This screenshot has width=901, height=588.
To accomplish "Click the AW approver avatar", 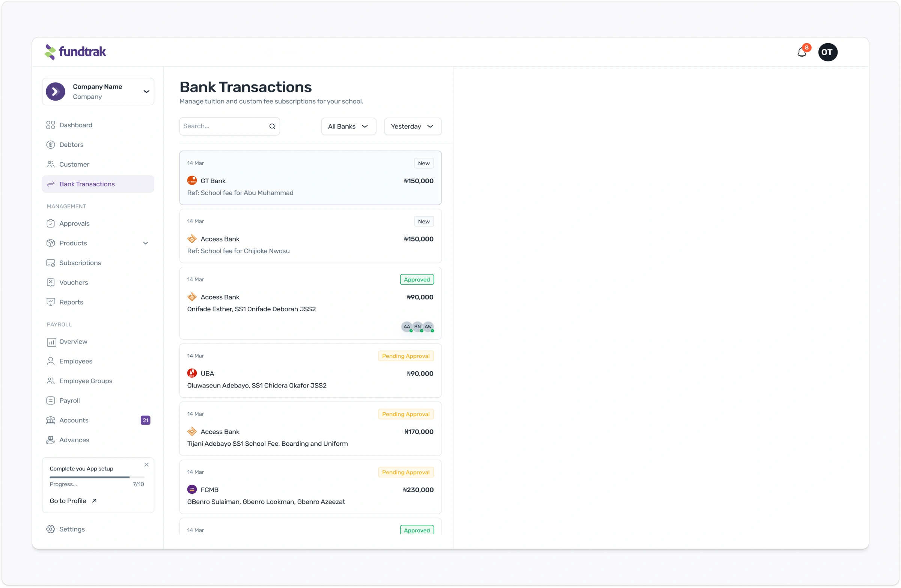I will coord(428,327).
